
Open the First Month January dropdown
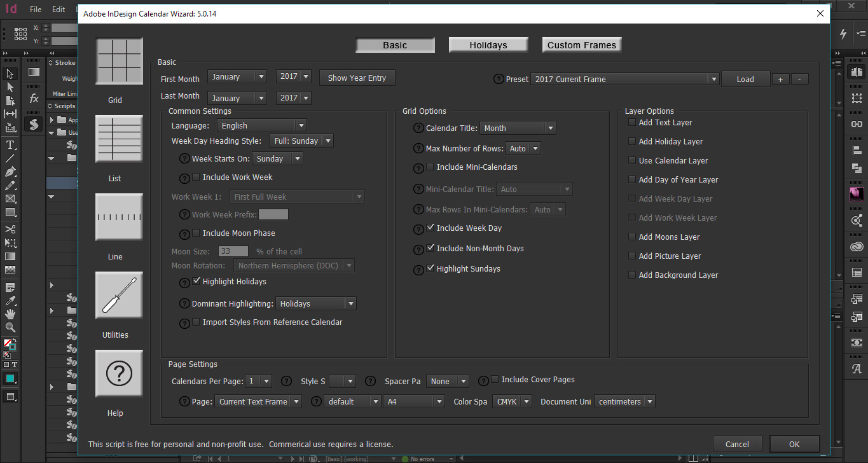click(x=237, y=77)
